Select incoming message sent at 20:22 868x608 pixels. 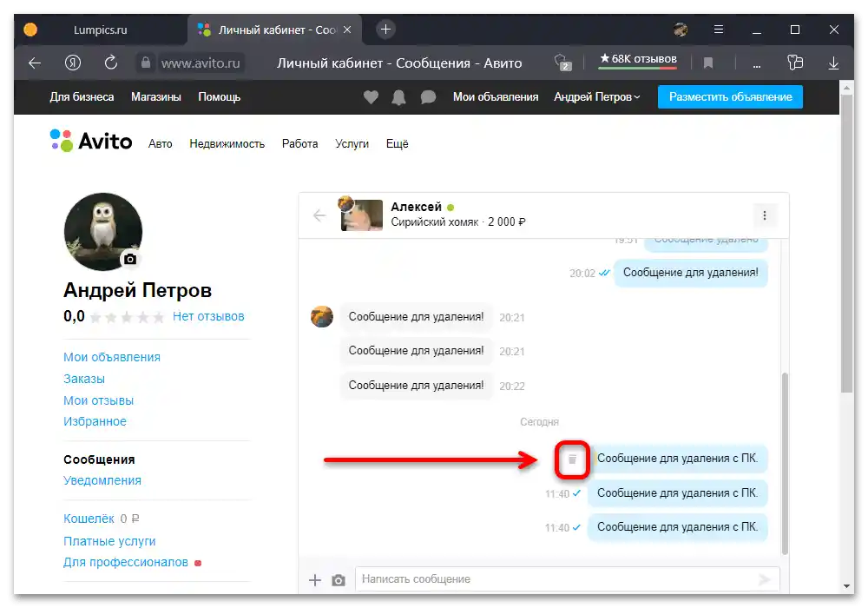pyautogui.click(x=417, y=386)
